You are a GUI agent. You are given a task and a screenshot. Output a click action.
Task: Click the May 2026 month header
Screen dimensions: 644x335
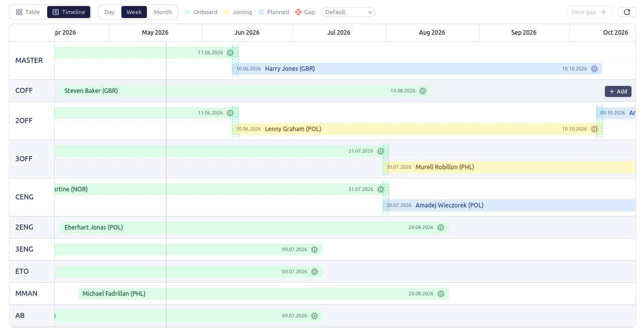click(155, 33)
